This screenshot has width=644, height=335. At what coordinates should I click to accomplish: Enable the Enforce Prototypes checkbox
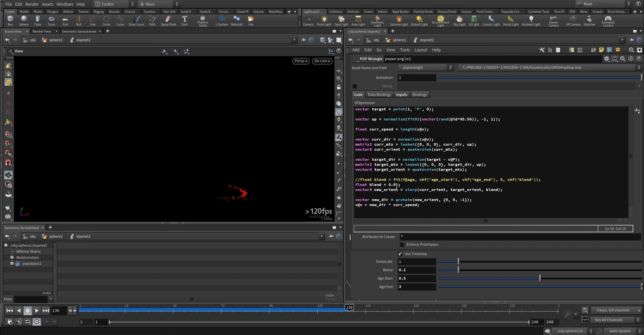click(x=402, y=245)
